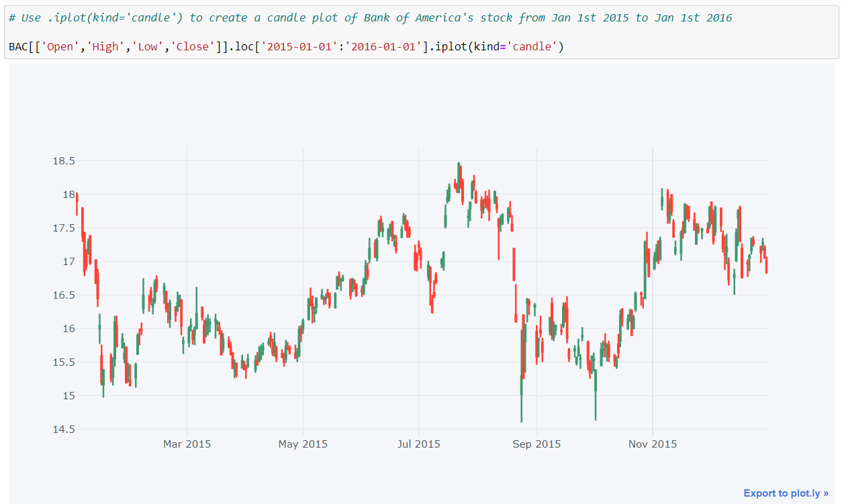This screenshot has width=844, height=504.
Task: Click the 18.5 y-axis label
Action: (64, 161)
